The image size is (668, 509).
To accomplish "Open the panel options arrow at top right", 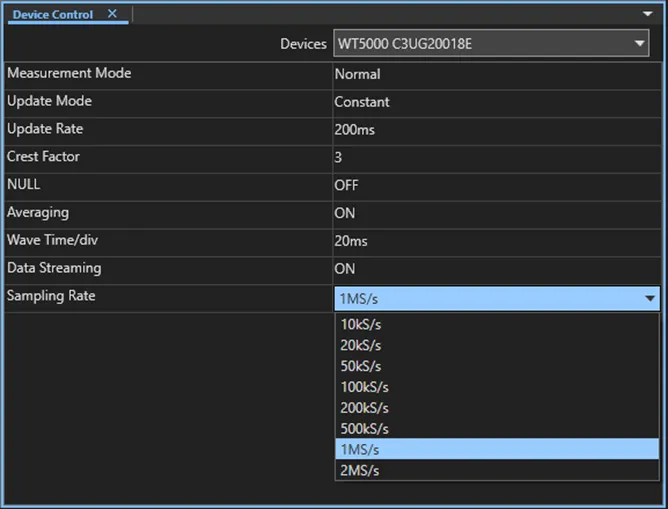I will tap(648, 14).
